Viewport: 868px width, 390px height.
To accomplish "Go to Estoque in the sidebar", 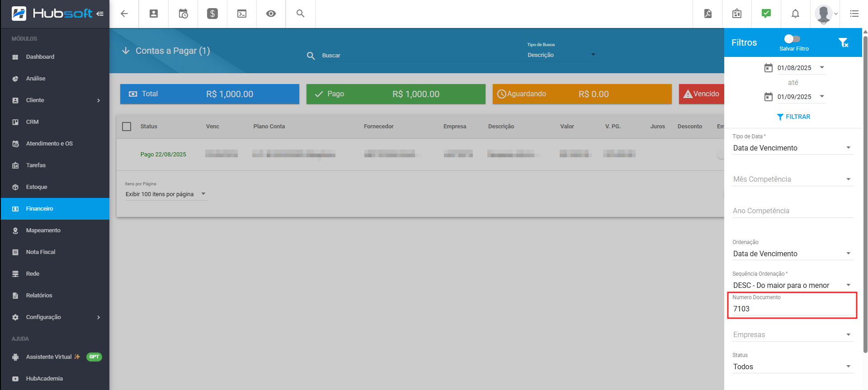I will (37, 187).
